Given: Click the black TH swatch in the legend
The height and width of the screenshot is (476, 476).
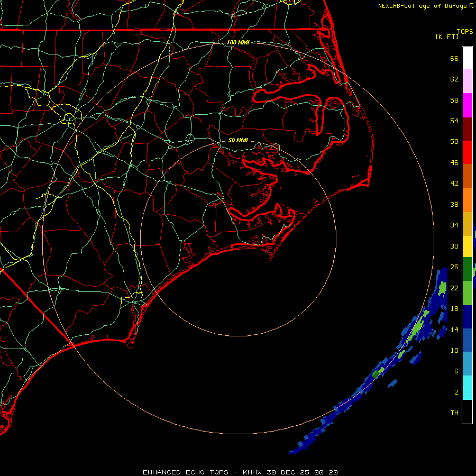Looking at the screenshot, I should tap(467, 411).
